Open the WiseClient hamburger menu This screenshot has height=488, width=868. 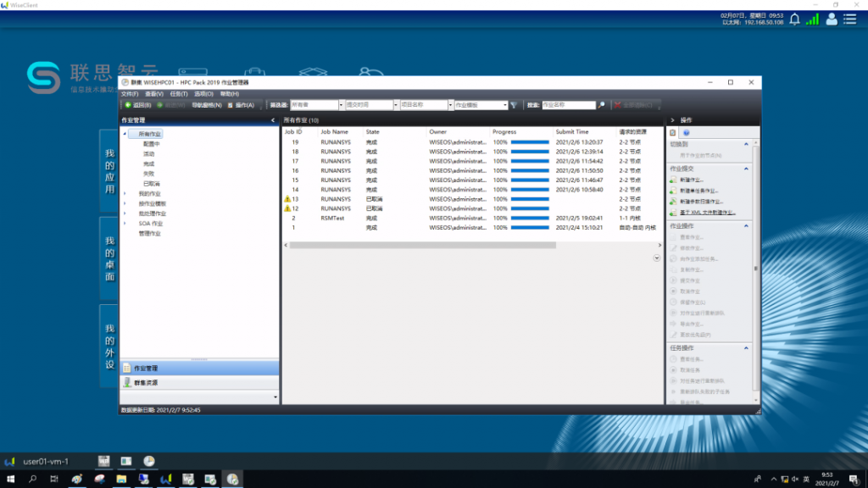tap(850, 19)
